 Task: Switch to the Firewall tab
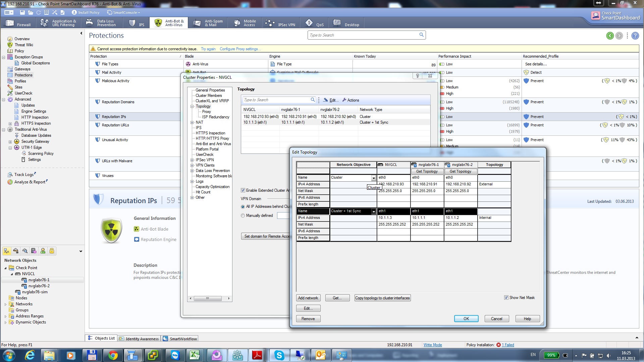19,23
